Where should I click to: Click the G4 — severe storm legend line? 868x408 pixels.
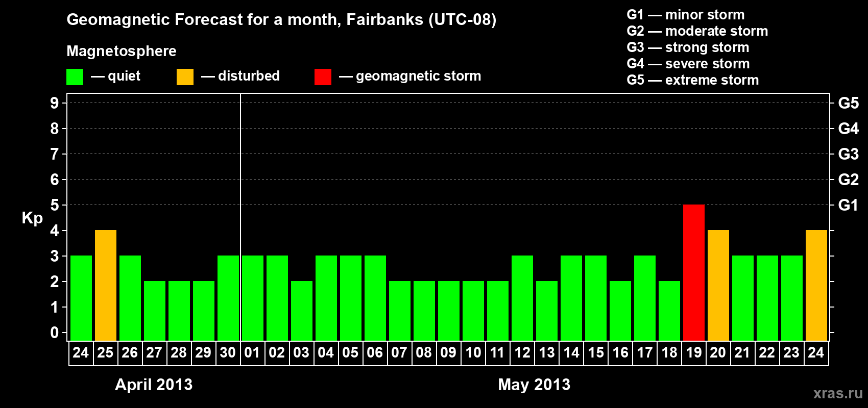688,64
